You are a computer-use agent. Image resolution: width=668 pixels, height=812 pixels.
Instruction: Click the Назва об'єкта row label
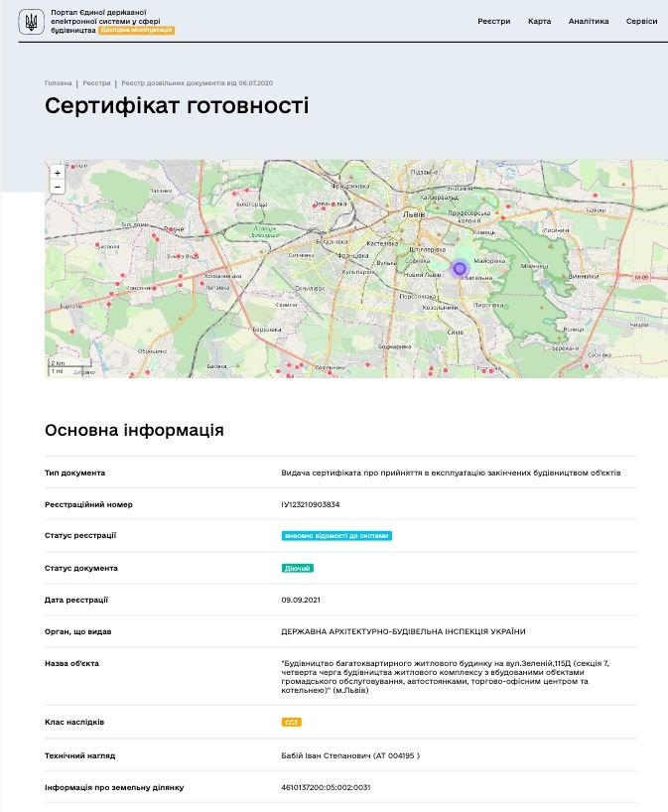pyautogui.click(x=71, y=663)
